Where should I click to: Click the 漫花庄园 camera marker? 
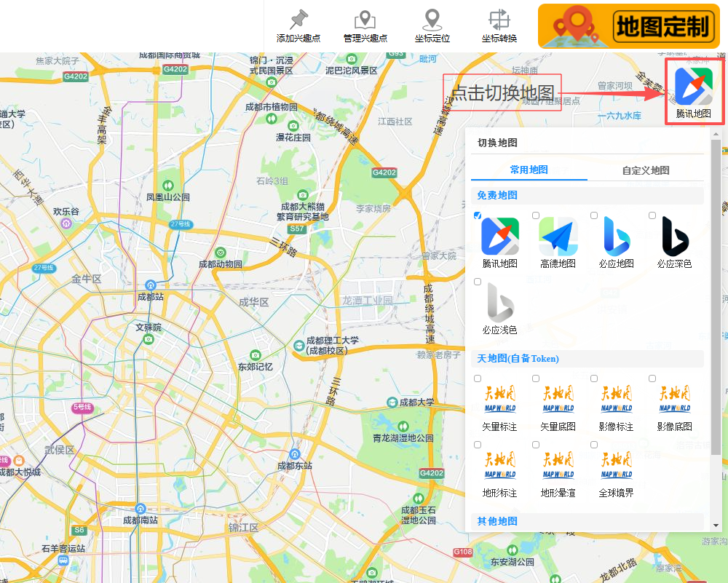click(293, 126)
